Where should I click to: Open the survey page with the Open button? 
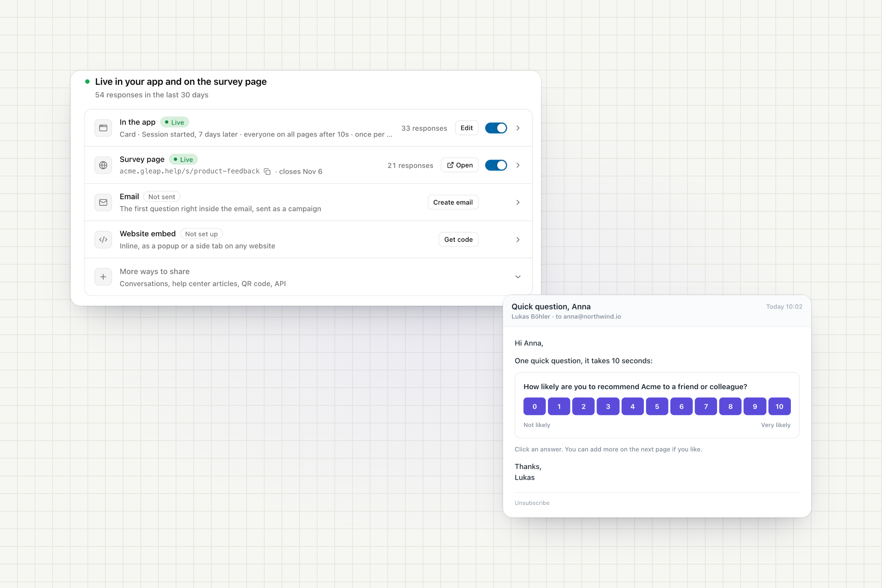[x=459, y=165]
